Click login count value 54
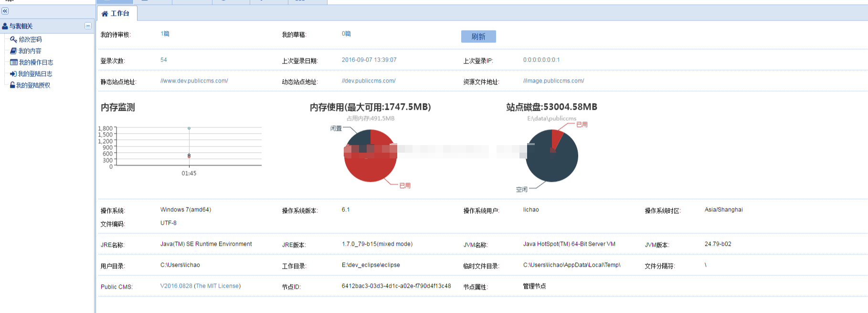 (164, 60)
